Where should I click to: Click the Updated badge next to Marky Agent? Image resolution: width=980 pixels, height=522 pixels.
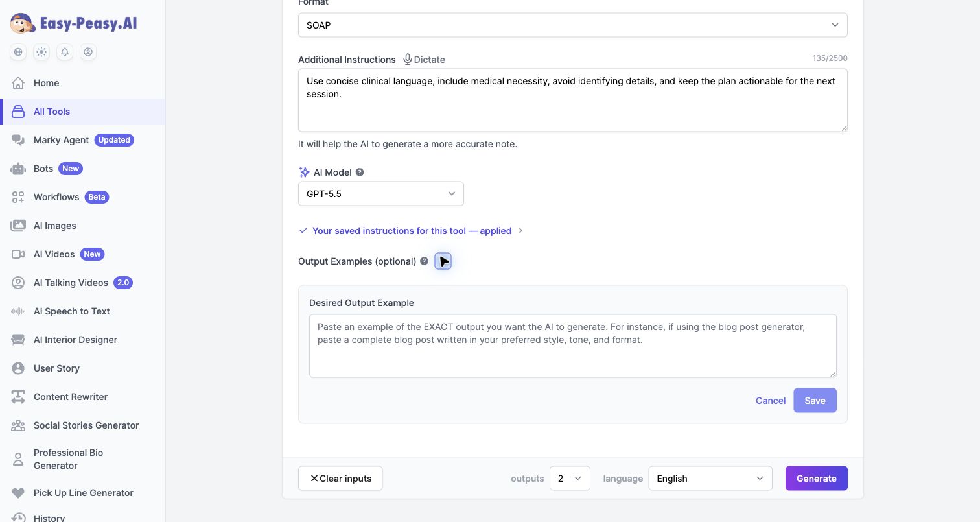tap(114, 140)
